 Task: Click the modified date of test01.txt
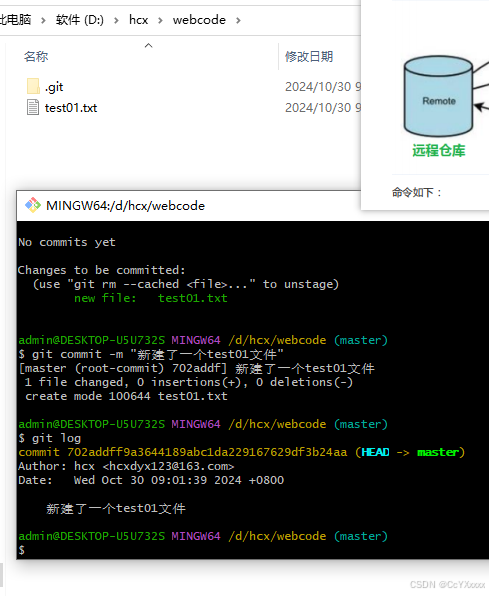pos(323,108)
